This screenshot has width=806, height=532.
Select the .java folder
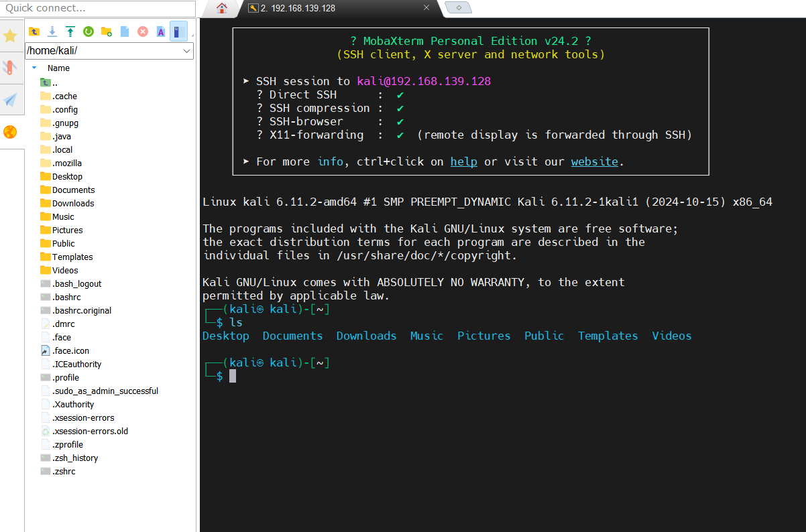point(56,137)
